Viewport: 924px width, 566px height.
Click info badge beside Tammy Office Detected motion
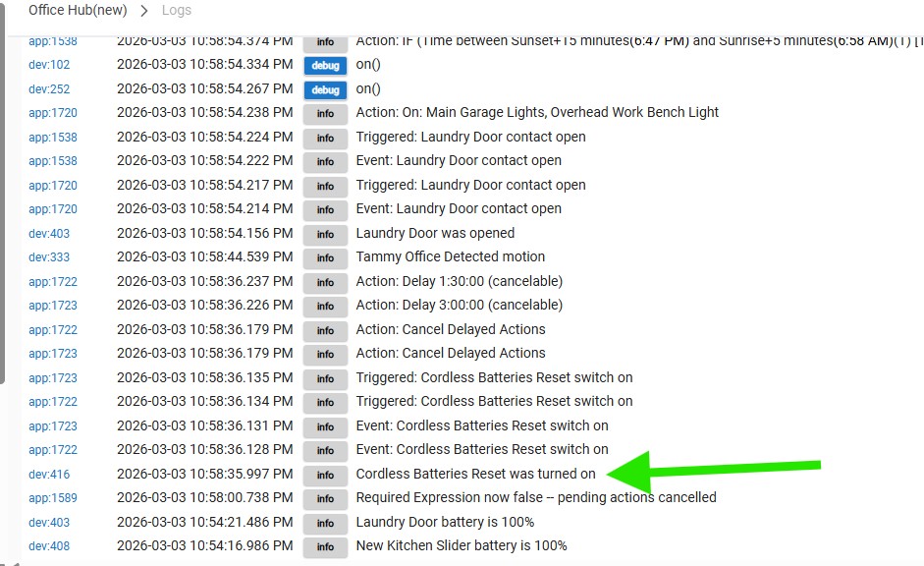[325, 258]
